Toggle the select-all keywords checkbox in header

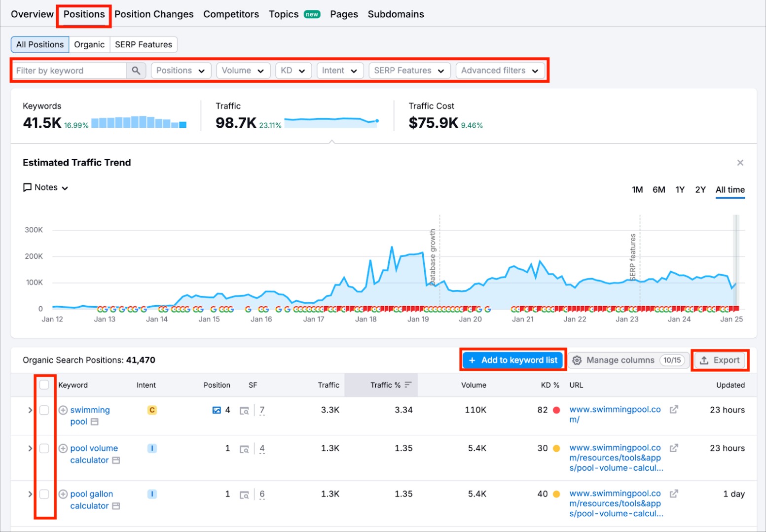pos(44,385)
